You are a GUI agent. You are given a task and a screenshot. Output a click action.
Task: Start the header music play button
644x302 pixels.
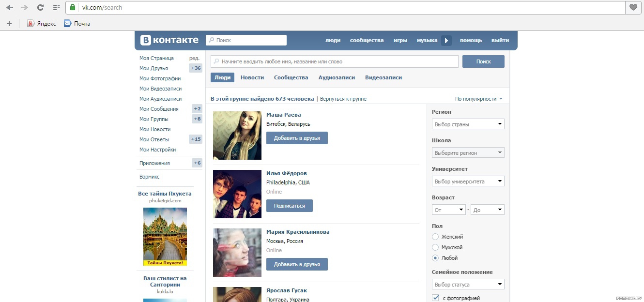point(446,41)
